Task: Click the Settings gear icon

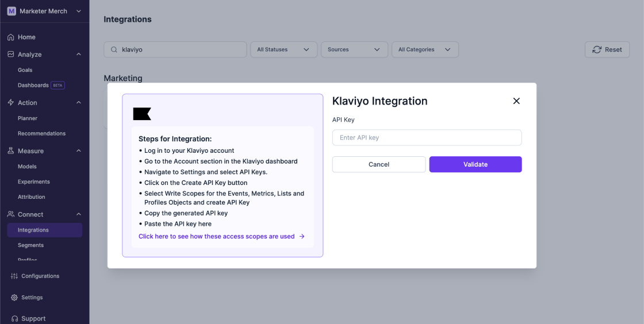Action: point(14,298)
